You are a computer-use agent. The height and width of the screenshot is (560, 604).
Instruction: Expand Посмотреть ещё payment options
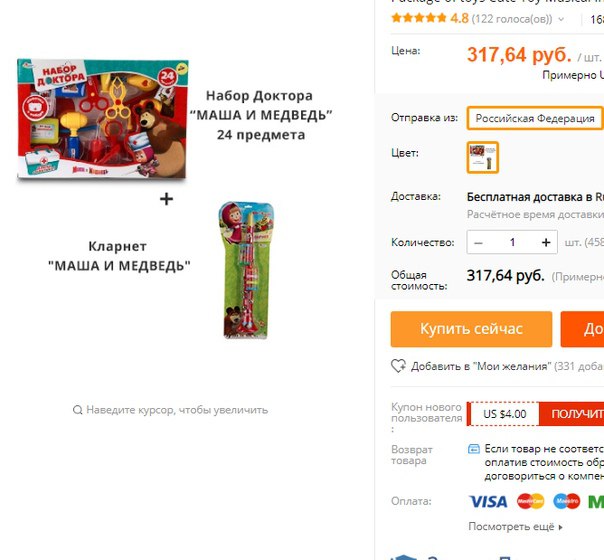(515, 526)
